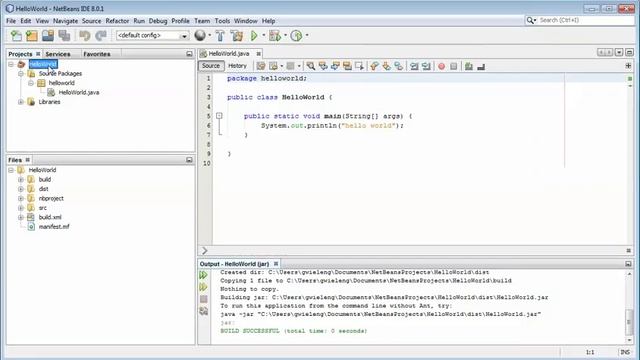This screenshot has height=360, width=640.
Task: Switch to the Services tab
Action: click(x=58, y=54)
